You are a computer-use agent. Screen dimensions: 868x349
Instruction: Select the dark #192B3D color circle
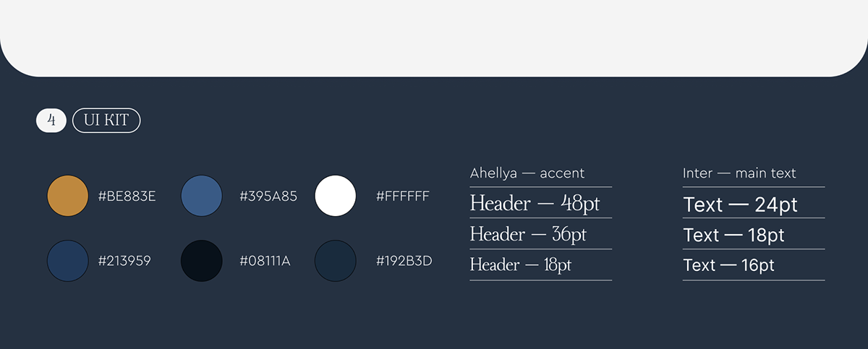click(336, 261)
